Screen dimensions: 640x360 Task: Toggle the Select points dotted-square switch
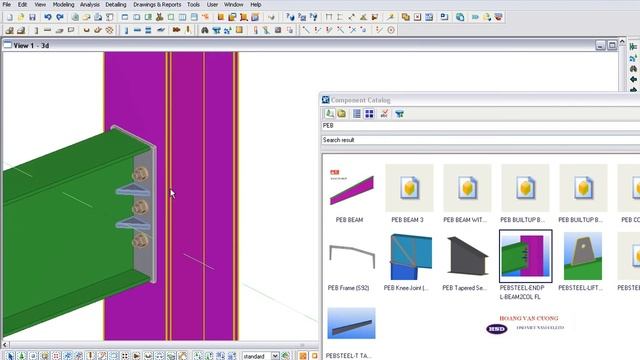click(x=56, y=356)
